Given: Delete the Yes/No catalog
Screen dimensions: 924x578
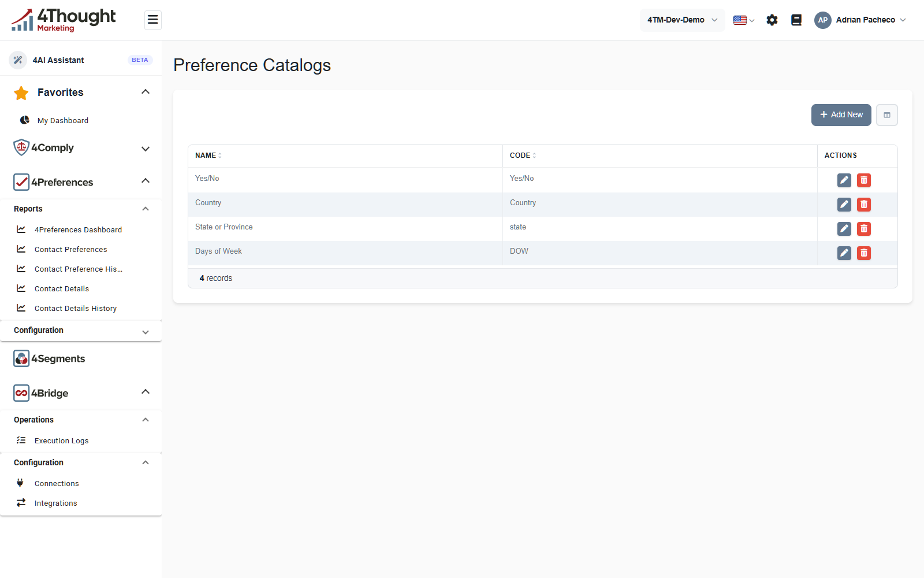Looking at the screenshot, I should tap(864, 180).
